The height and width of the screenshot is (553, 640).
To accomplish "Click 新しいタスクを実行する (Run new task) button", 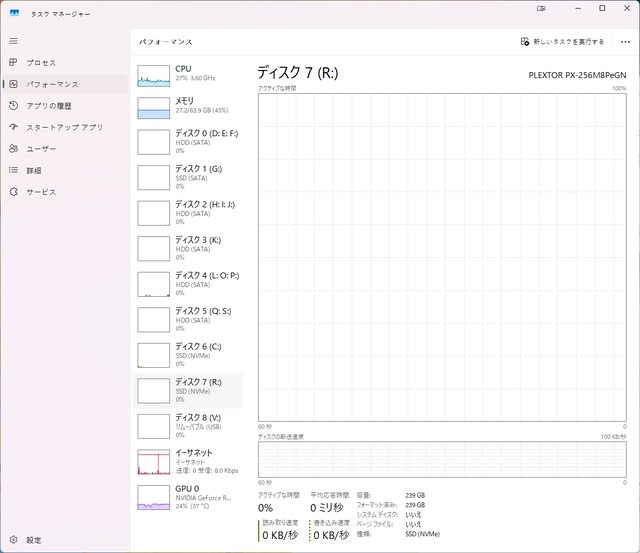I will coord(562,42).
